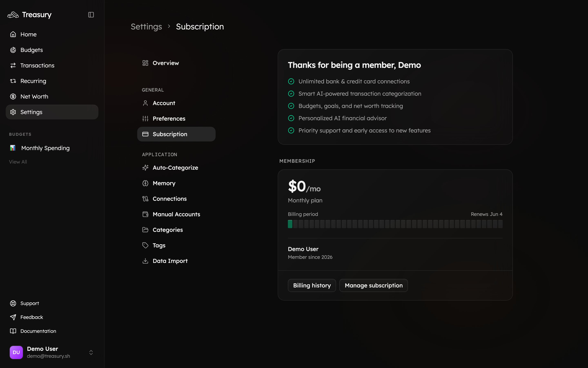This screenshot has height=368, width=588.
Task: Click the Auto-Categorize sparkle icon
Action: tap(145, 168)
